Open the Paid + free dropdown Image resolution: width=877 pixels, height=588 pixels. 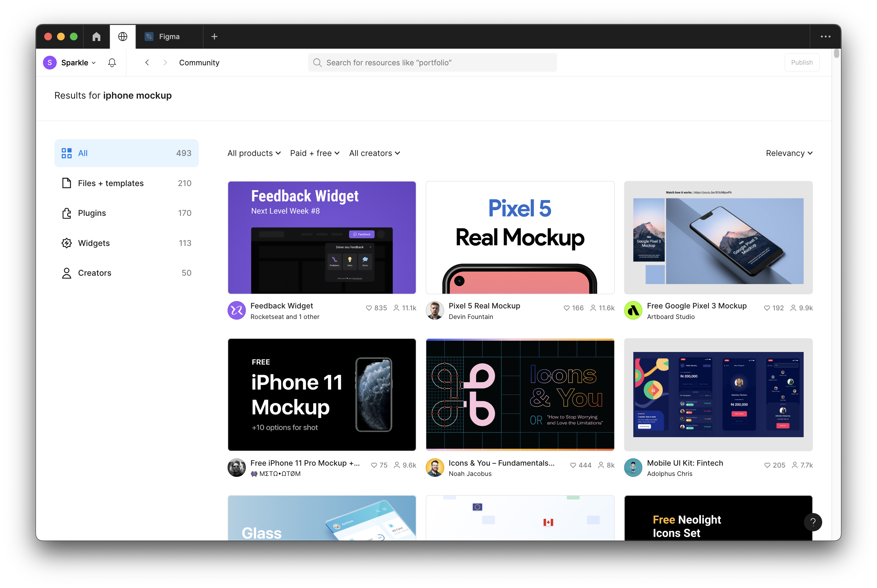click(x=314, y=153)
